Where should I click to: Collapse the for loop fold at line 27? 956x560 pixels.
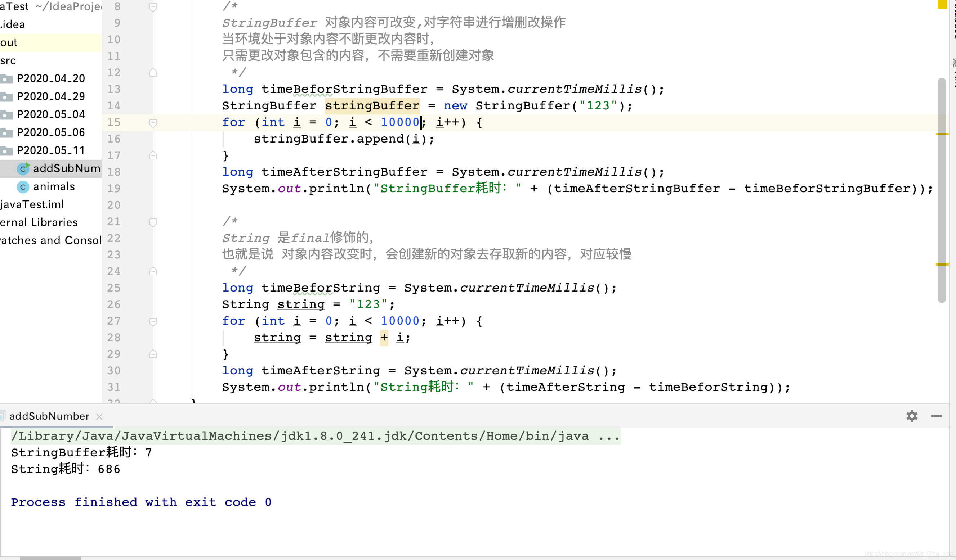(153, 321)
